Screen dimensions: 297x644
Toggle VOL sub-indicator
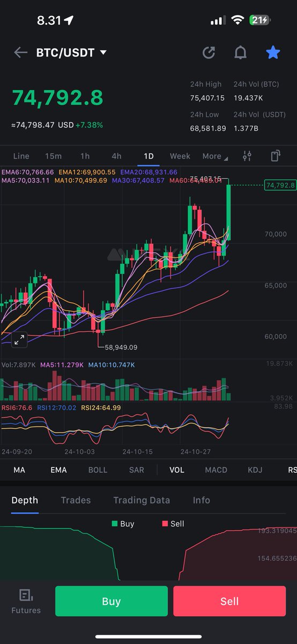pyautogui.click(x=177, y=470)
